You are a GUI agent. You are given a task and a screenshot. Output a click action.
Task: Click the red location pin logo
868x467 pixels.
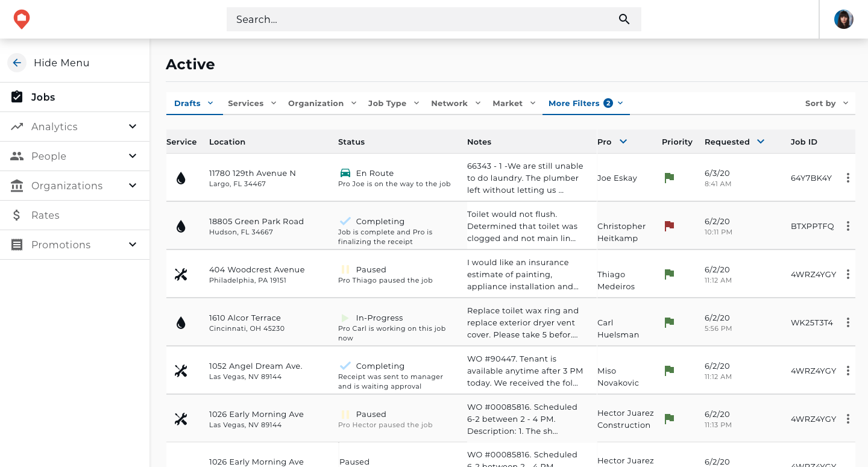click(22, 19)
